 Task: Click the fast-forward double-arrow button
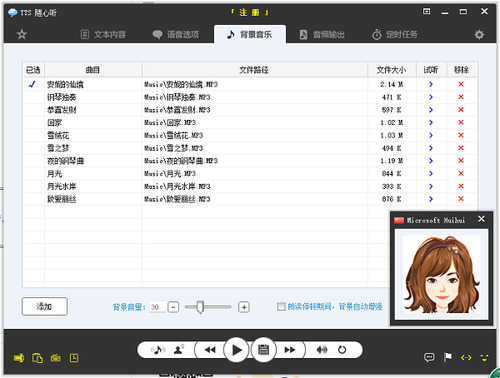coord(290,350)
